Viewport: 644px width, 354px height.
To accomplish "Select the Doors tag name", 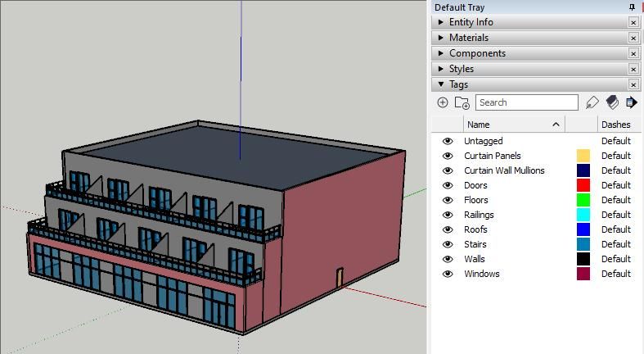I will pyautogui.click(x=475, y=185).
